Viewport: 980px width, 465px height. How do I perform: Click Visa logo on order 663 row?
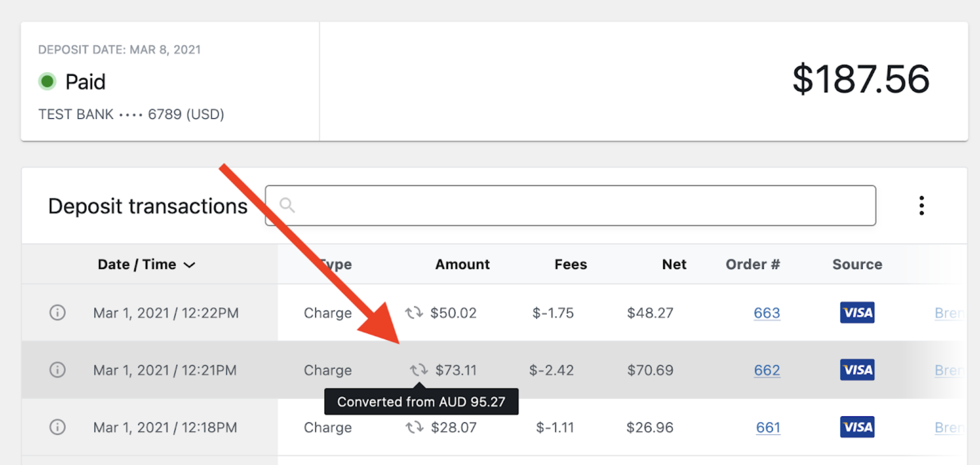[x=857, y=313]
